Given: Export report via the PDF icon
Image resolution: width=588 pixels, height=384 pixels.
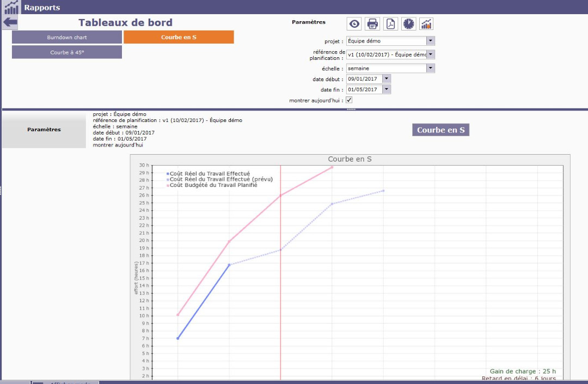Looking at the screenshot, I should 390,24.
